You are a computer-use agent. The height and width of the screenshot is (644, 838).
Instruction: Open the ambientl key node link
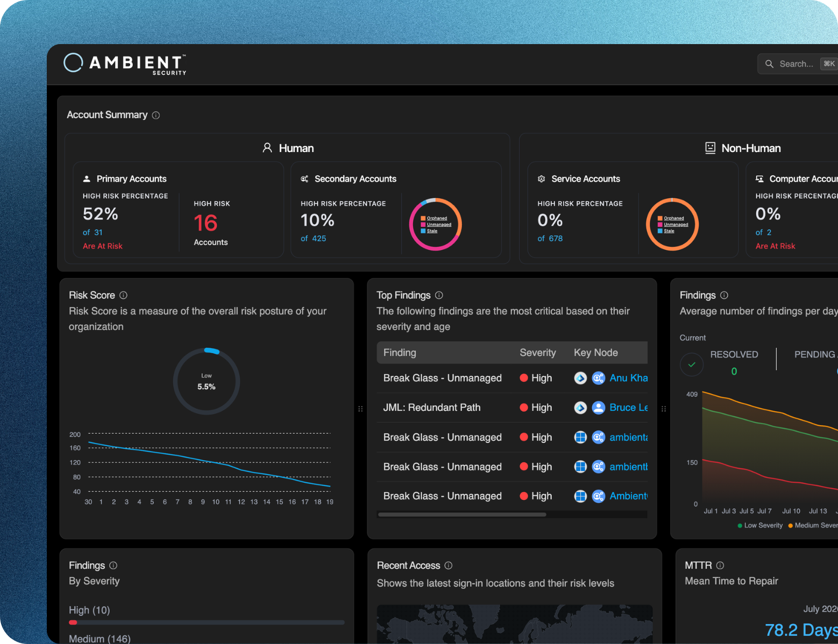628,467
